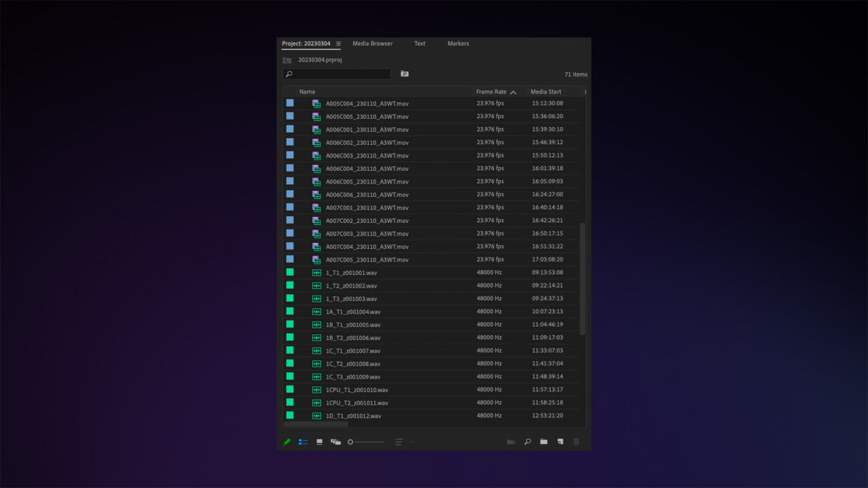
Task: Click the New Item icon
Action: [x=560, y=441]
